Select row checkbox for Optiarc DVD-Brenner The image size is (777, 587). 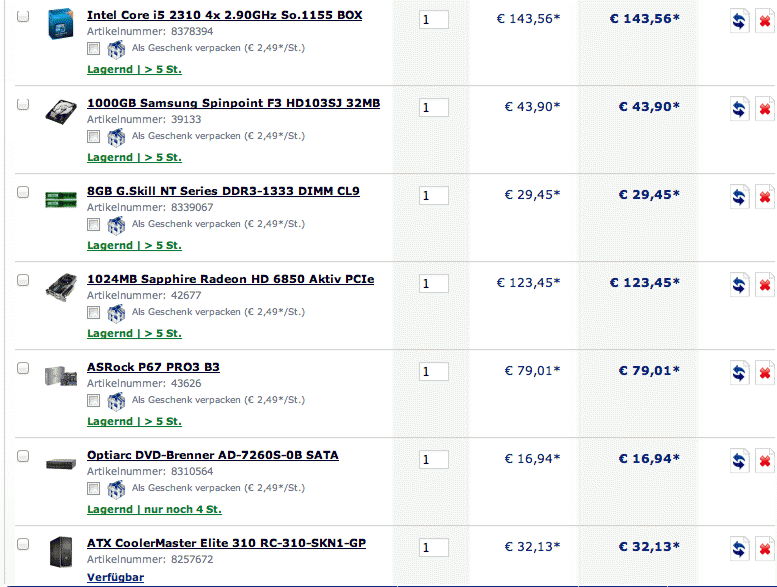tap(23, 456)
